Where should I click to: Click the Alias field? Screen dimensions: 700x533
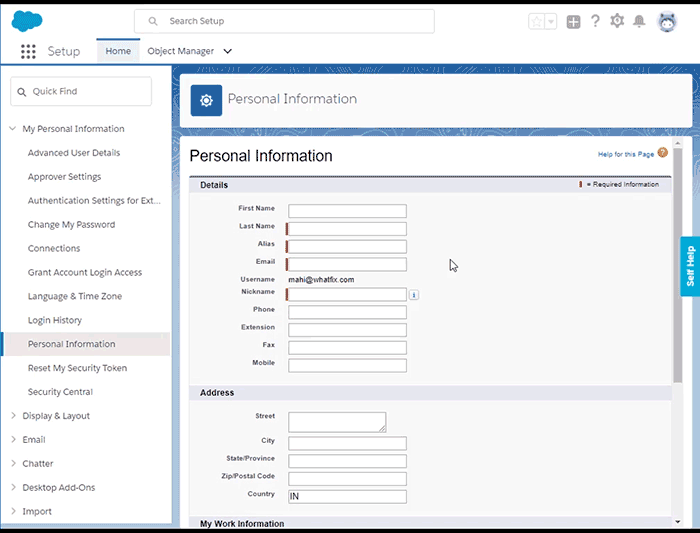(347, 246)
